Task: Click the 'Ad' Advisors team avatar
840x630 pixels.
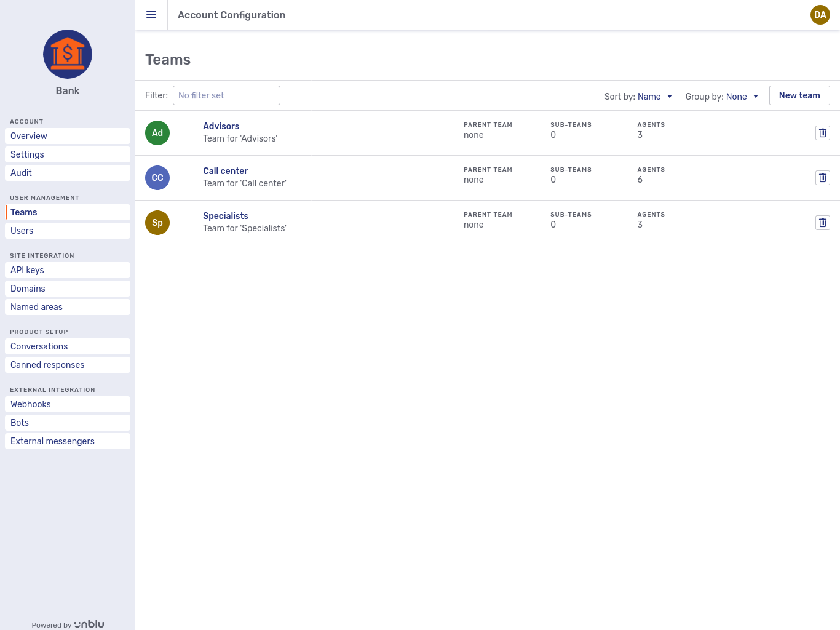Action: tap(157, 132)
